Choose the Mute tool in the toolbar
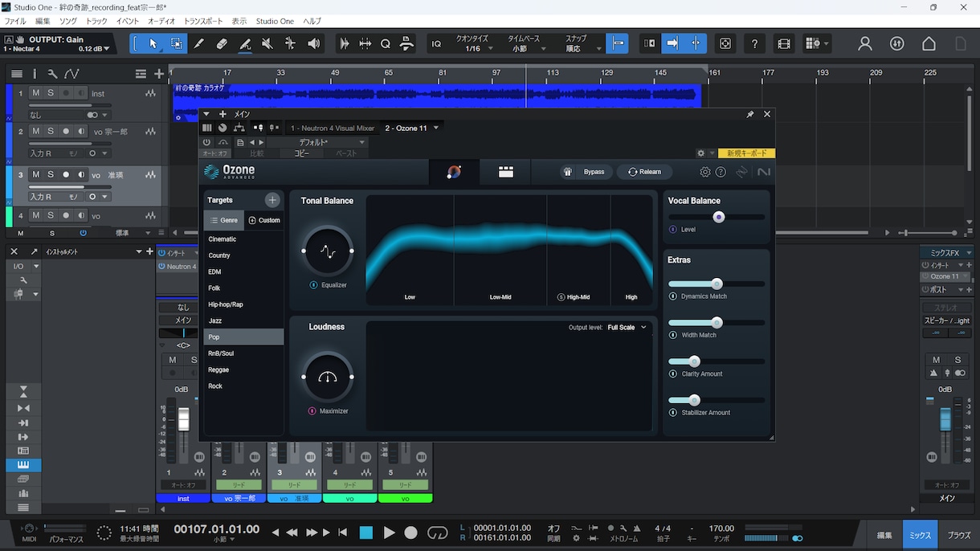 tap(267, 43)
